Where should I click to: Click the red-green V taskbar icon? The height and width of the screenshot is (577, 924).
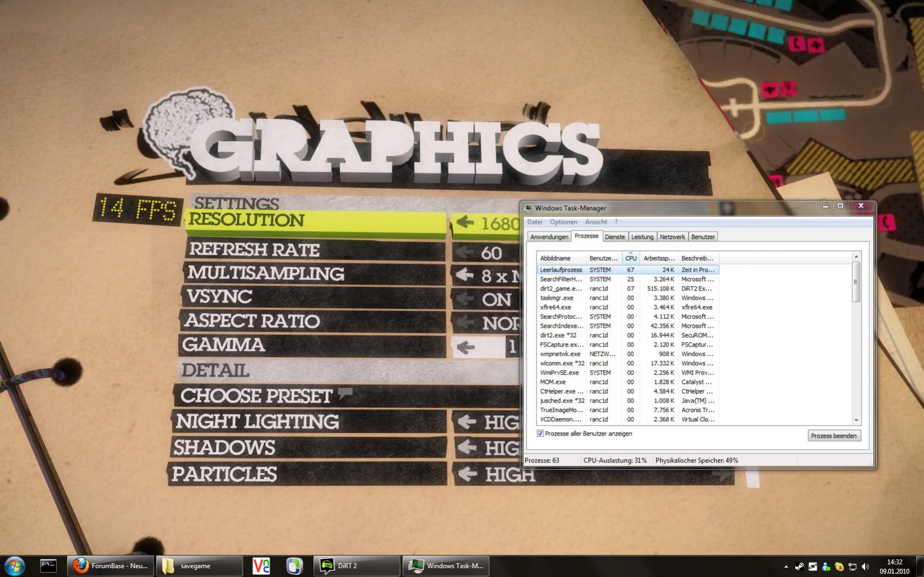261,565
